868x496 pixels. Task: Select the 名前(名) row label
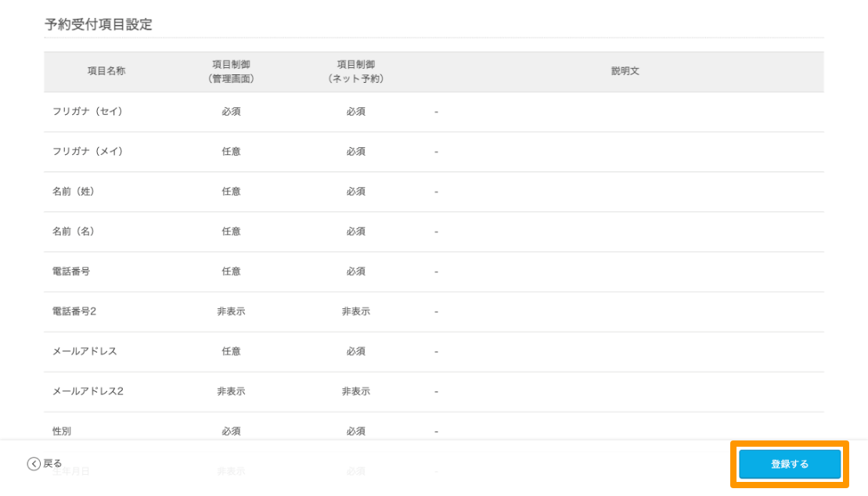click(x=74, y=232)
